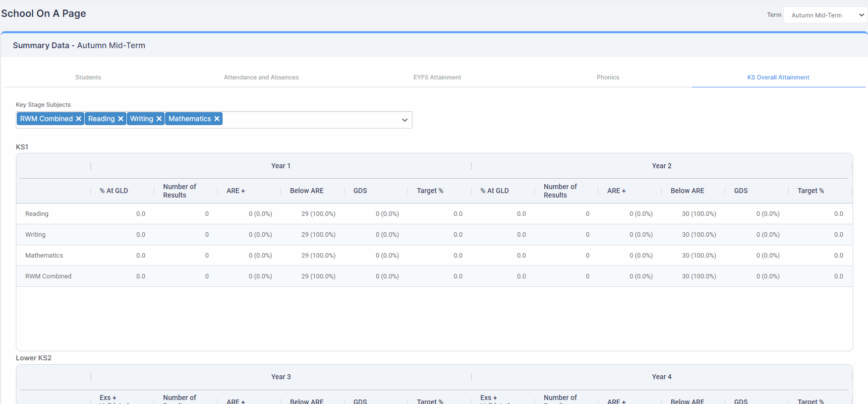Open the Term selector dropdown
This screenshot has height=404, width=868.
point(825,15)
